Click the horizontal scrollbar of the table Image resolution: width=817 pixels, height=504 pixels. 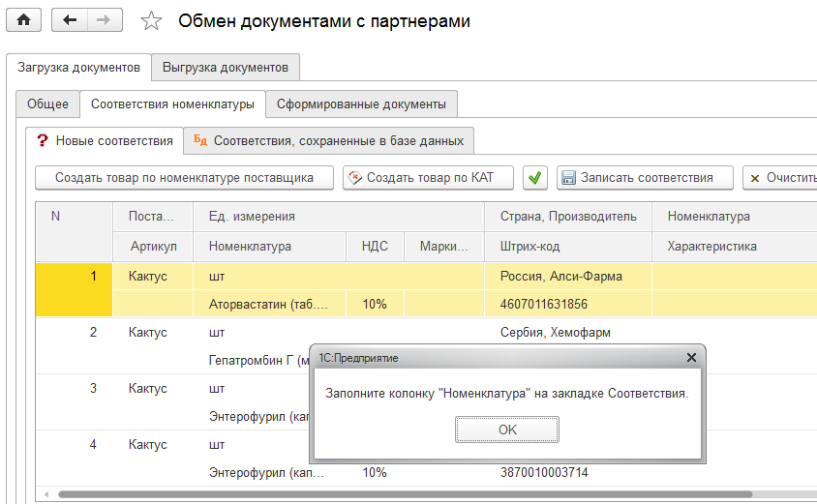pos(406,494)
